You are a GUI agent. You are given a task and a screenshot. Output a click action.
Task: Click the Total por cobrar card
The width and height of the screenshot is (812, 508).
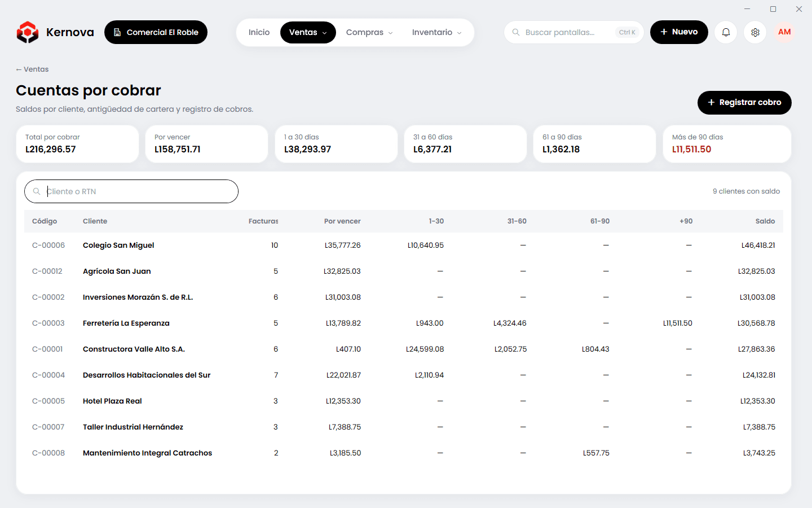click(x=77, y=144)
